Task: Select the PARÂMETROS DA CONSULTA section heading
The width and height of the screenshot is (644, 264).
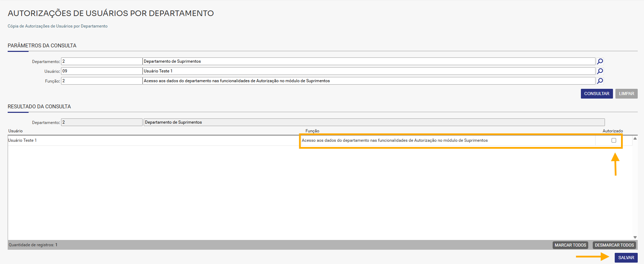Action: click(x=42, y=46)
